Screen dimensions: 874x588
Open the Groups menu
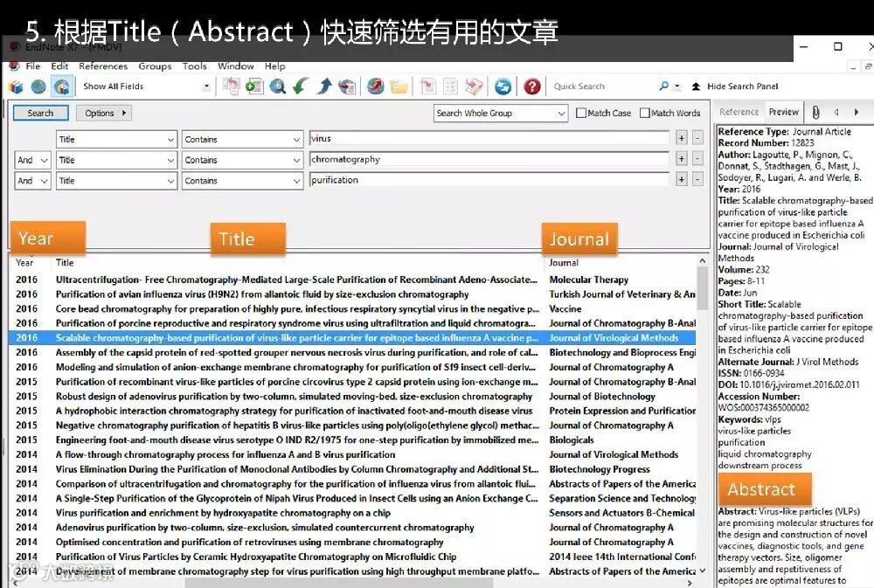155,66
